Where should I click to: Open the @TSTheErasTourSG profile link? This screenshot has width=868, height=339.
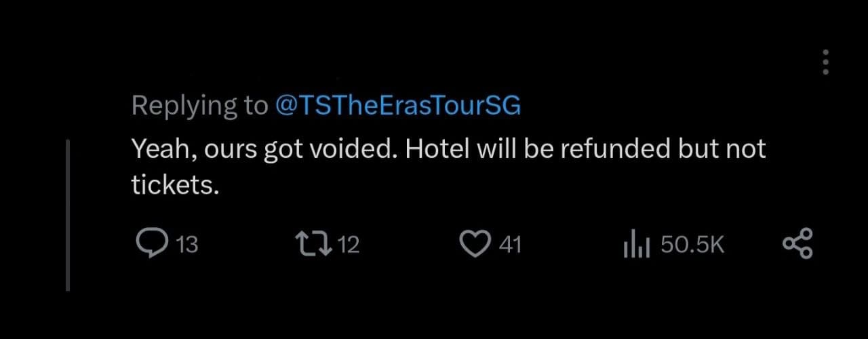tap(398, 106)
